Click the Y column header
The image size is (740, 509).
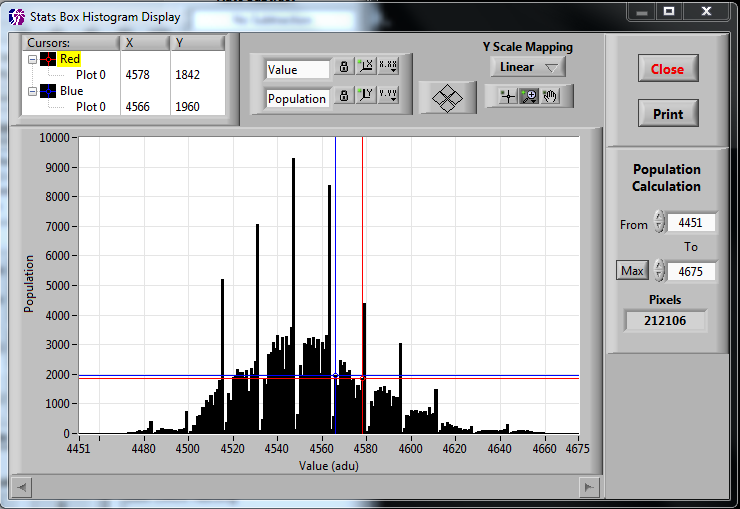(198, 43)
